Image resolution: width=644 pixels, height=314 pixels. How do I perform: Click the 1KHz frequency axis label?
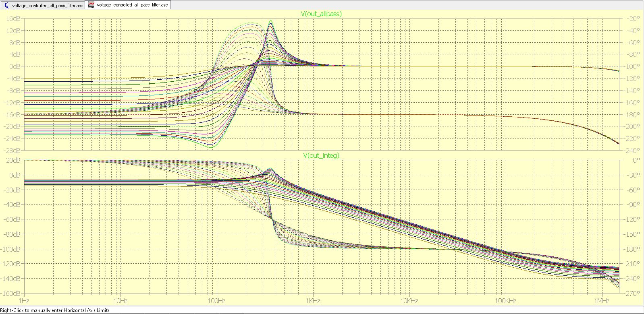313,301
